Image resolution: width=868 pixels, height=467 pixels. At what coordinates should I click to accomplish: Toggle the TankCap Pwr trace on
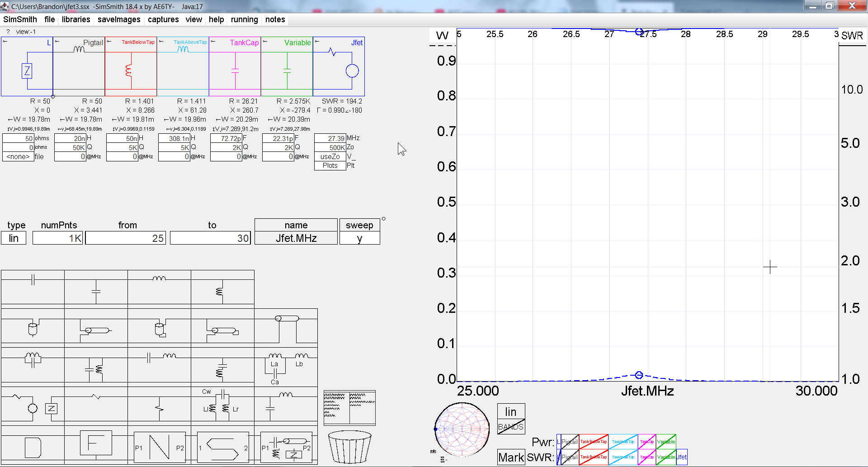[646, 442]
